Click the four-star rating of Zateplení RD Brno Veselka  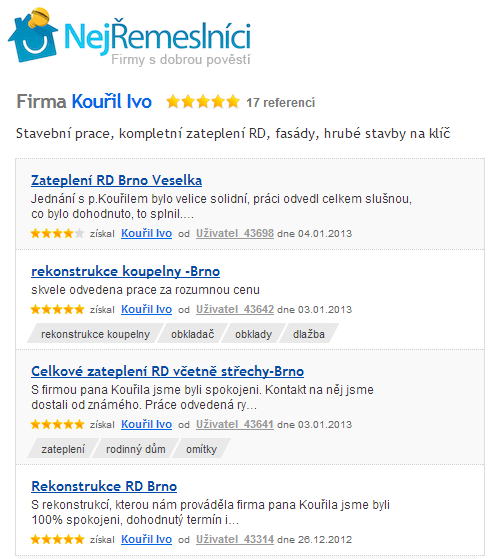tap(57, 234)
